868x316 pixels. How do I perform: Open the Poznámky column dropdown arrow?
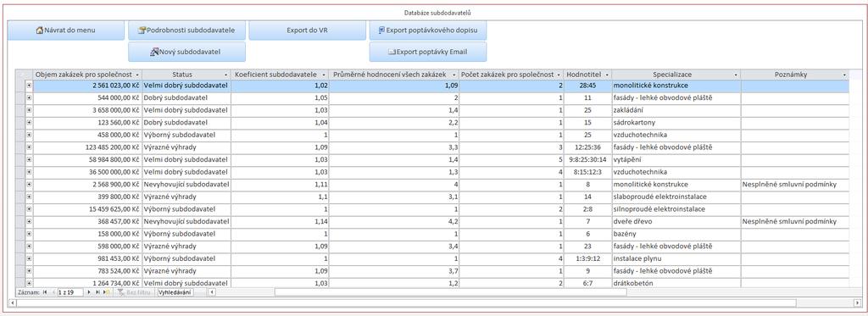click(844, 75)
